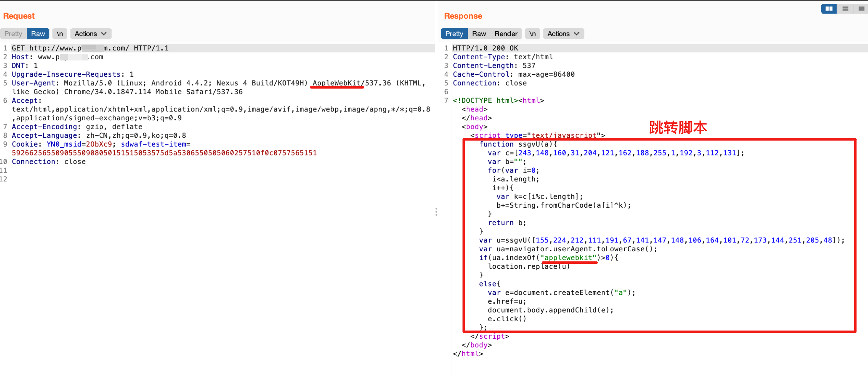The height and width of the screenshot is (375, 868).
Task: Switch Request view to Pretty tab
Action: [x=13, y=34]
